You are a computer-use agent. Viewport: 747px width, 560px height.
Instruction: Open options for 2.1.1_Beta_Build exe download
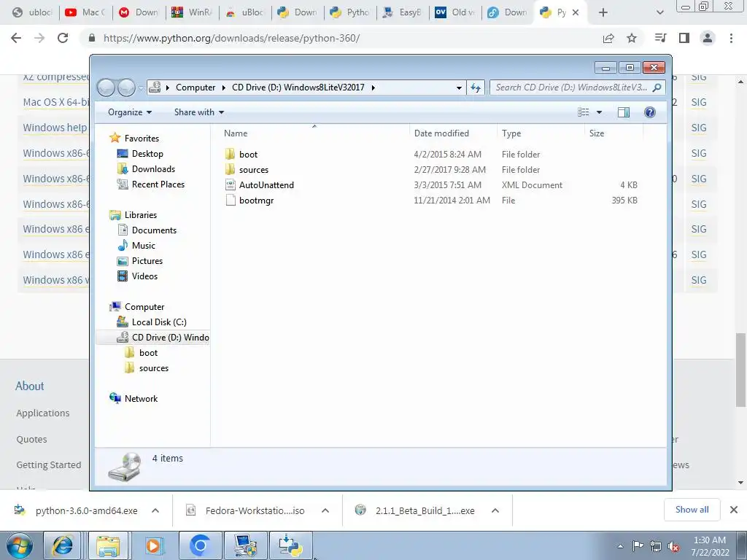pyautogui.click(x=495, y=510)
